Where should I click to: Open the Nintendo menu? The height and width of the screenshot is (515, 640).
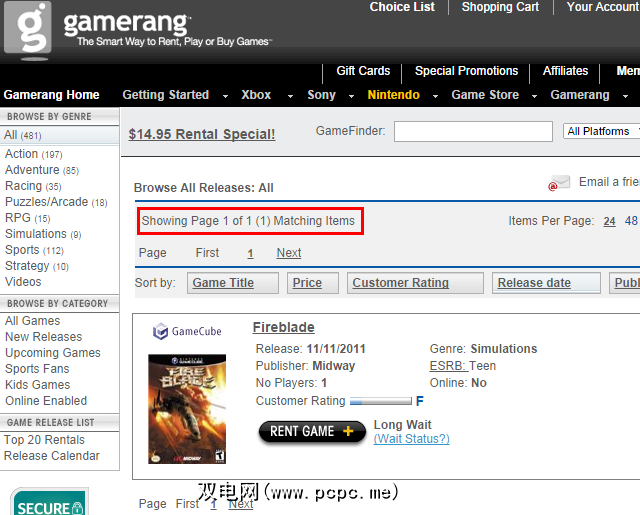(393, 95)
